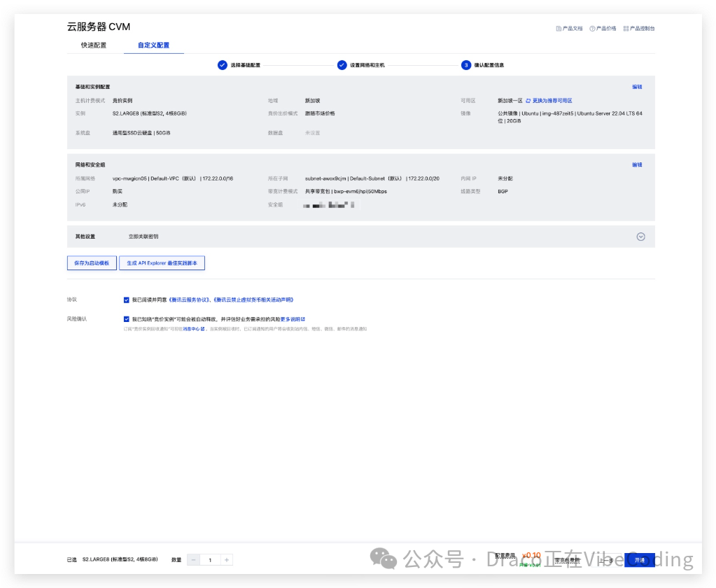Screen dimensions: 716x588
Task: Click the quantity input field
Action: point(210,560)
